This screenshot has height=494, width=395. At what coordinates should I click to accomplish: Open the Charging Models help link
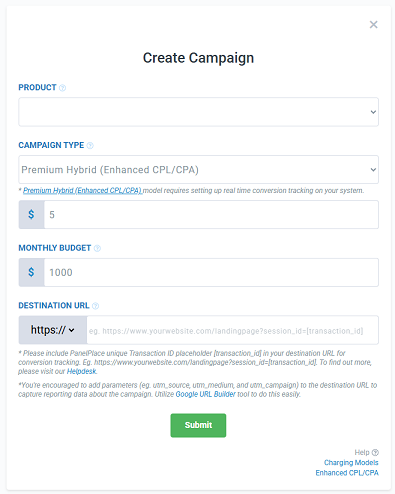(351, 463)
